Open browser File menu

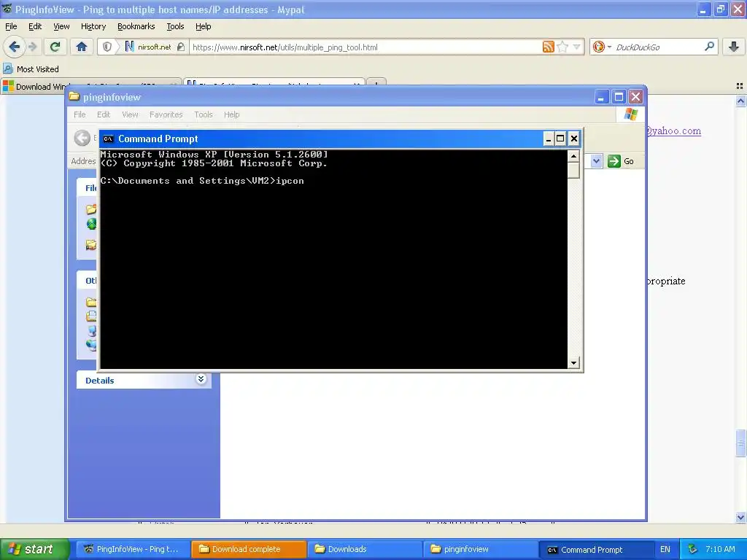tap(11, 26)
